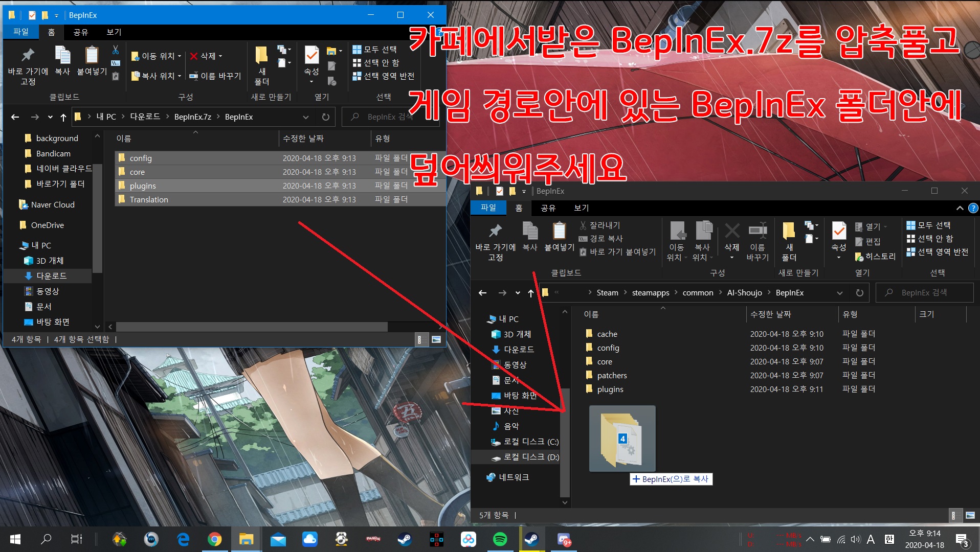Open recent locations dropdown in AI-Shoujo window

[x=518, y=293]
